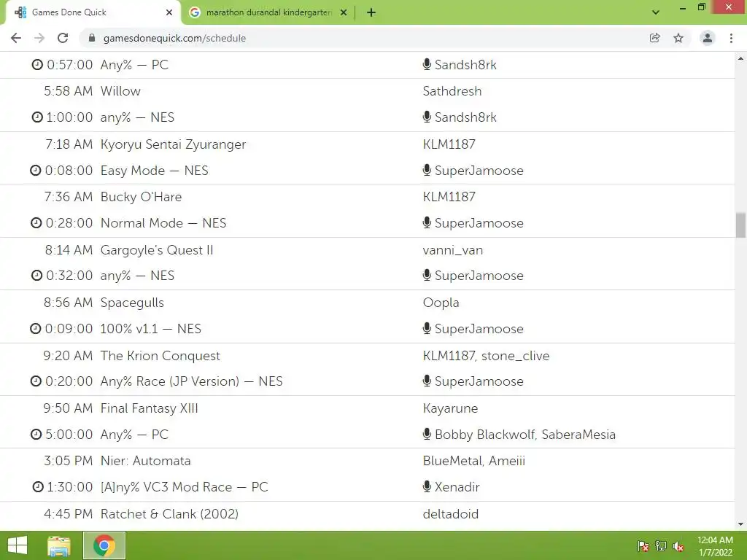
Task: Click Chrome icon in taskbar
Action: point(104,545)
